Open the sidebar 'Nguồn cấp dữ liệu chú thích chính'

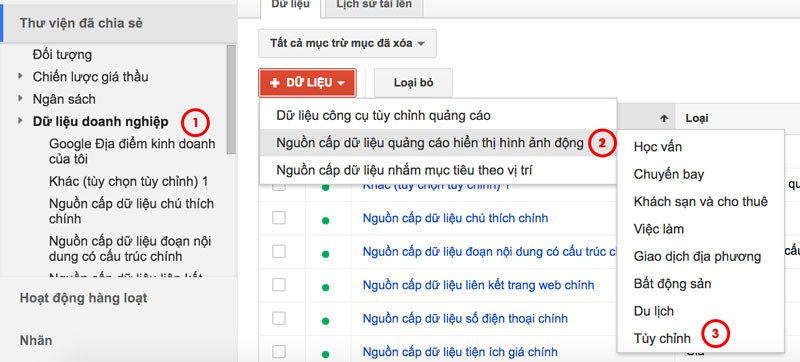click(x=131, y=211)
